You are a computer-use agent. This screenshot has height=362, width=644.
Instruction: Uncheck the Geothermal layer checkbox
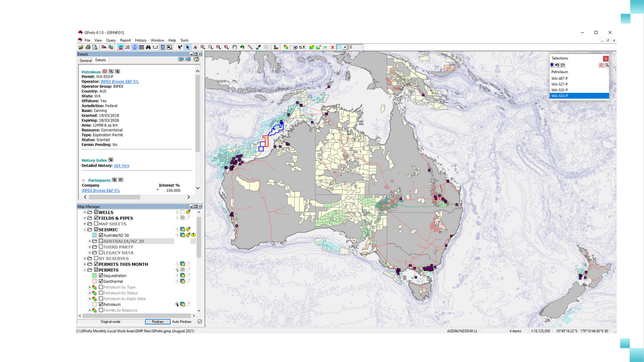coord(100,281)
